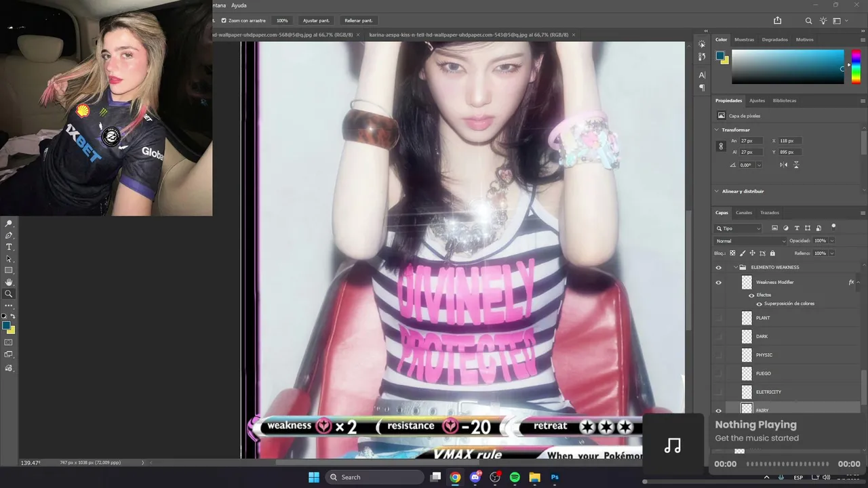
Task: Lock all on the layer
Action: (772, 253)
